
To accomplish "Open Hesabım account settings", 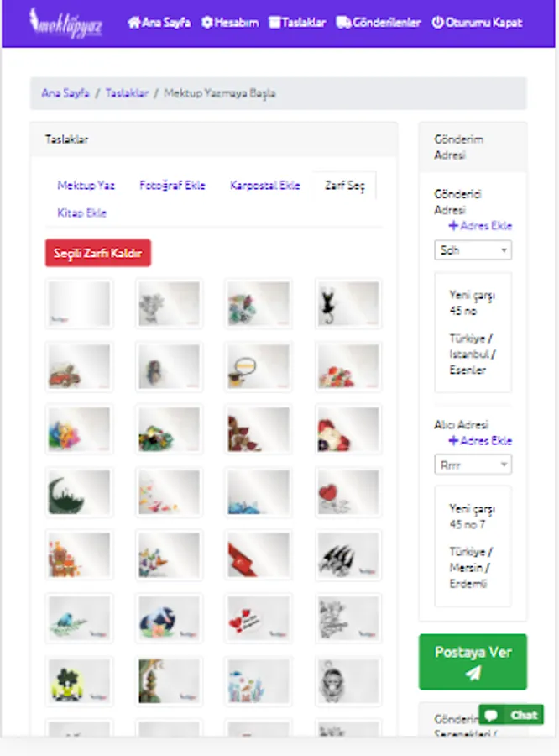I will [230, 23].
